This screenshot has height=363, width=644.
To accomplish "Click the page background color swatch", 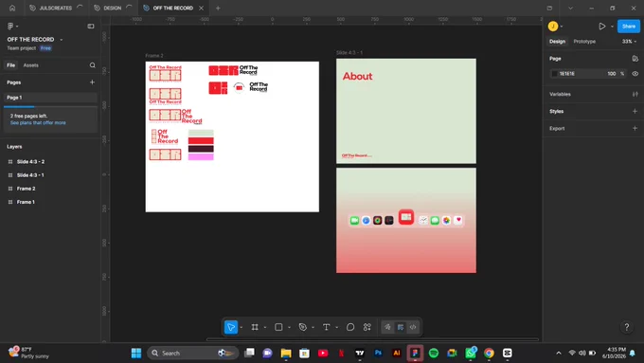I will [554, 74].
